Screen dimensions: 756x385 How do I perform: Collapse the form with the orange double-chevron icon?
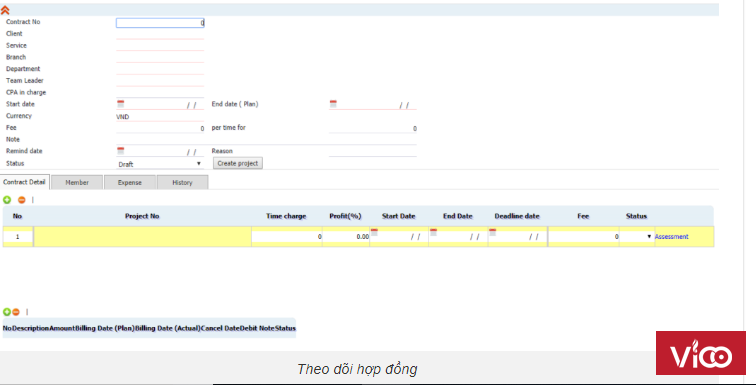5,10
